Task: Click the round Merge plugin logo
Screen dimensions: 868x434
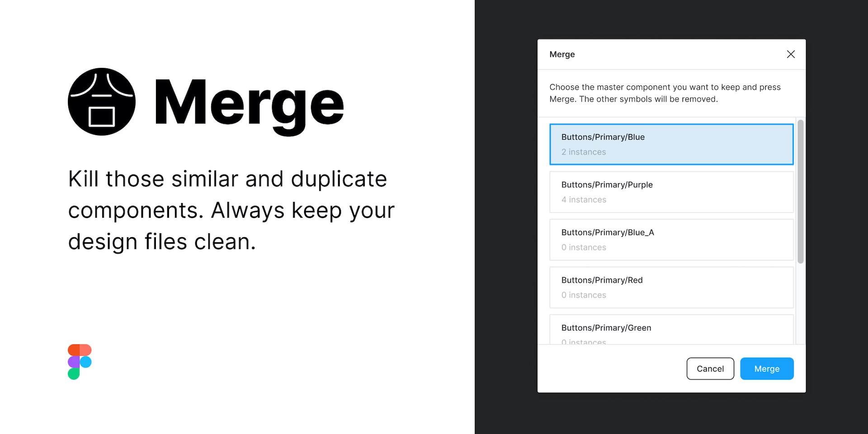Action: tap(102, 102)
